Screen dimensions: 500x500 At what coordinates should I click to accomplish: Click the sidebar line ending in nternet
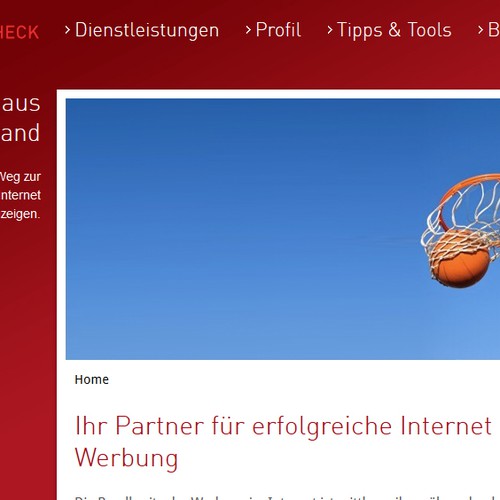point(20,195)
